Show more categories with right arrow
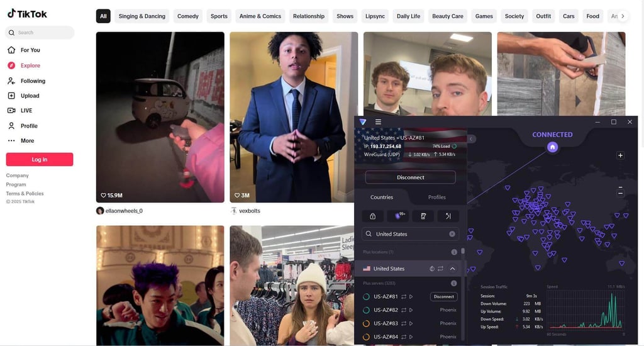The width and height of the screenshot is (644, 346). 623,16
